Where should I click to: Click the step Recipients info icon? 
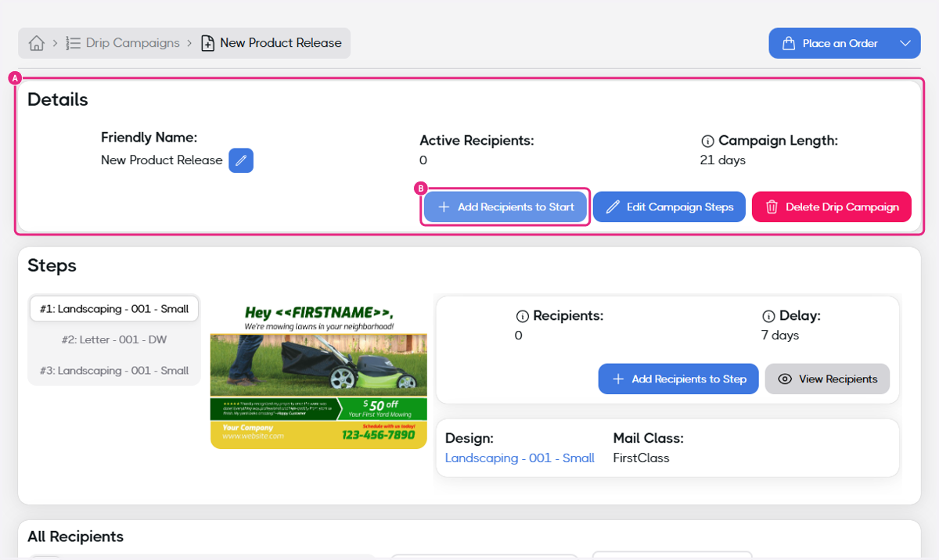pyautogui.click(x=523, y=317)
